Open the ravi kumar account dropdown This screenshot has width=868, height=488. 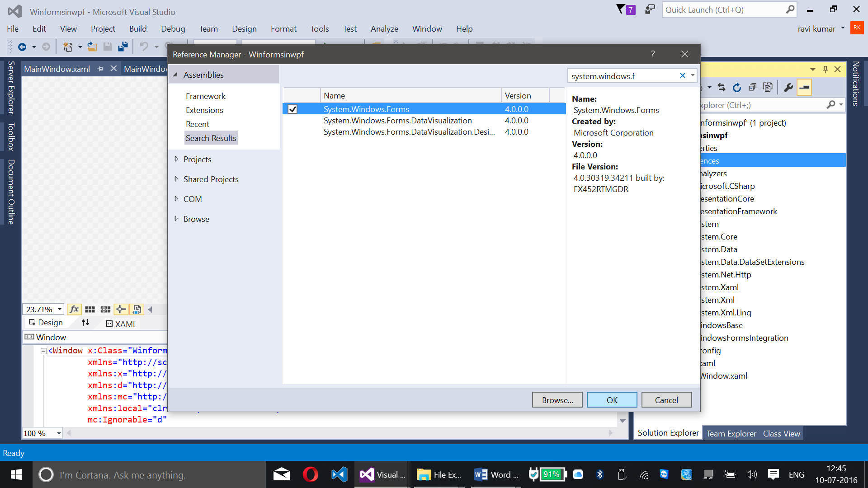point(843,28)
